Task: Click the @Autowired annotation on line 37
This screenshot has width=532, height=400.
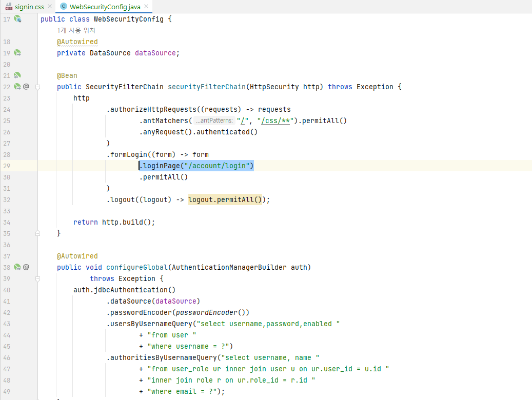Action: [x=77, y=256]
